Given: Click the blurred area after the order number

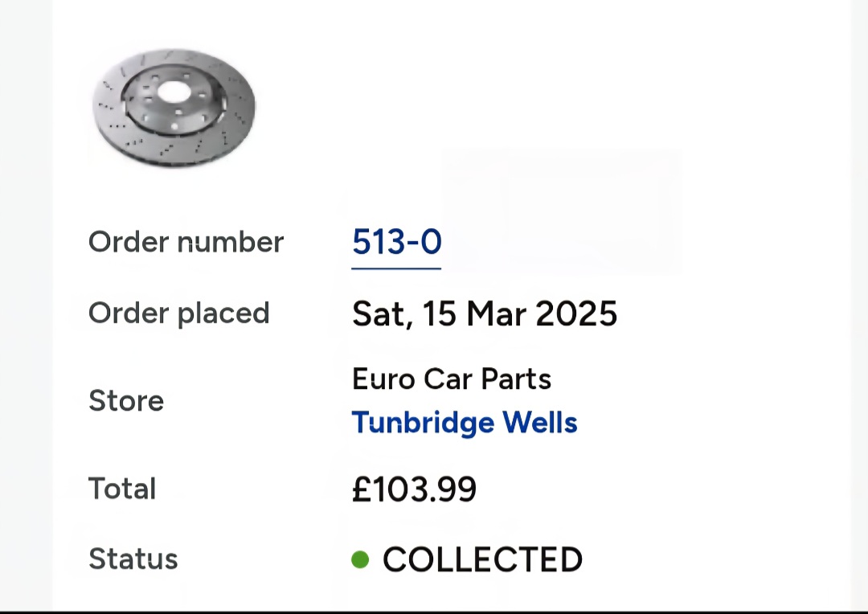Looking at the screenshot, I should pos(559,213).
